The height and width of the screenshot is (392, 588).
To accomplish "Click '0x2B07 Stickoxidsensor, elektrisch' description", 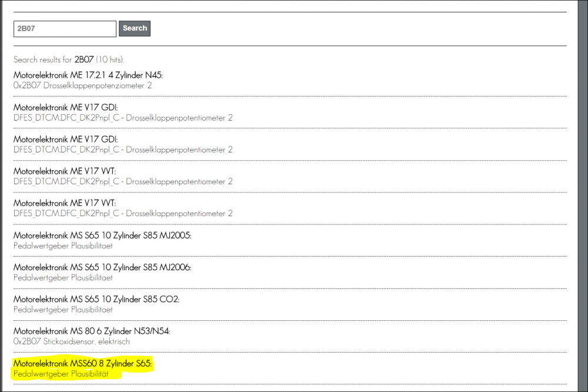I will (x=72, y=342).
